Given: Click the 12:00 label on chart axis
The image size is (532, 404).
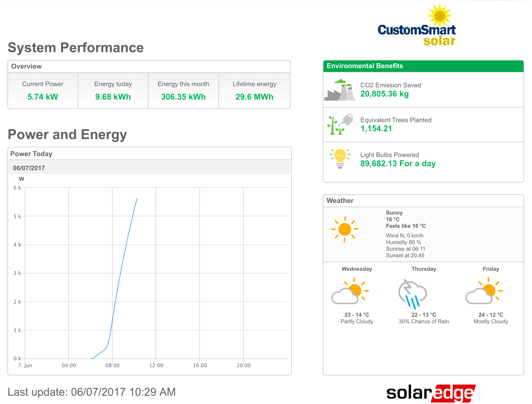Looking at the screenshot, I should coord(156,365).
